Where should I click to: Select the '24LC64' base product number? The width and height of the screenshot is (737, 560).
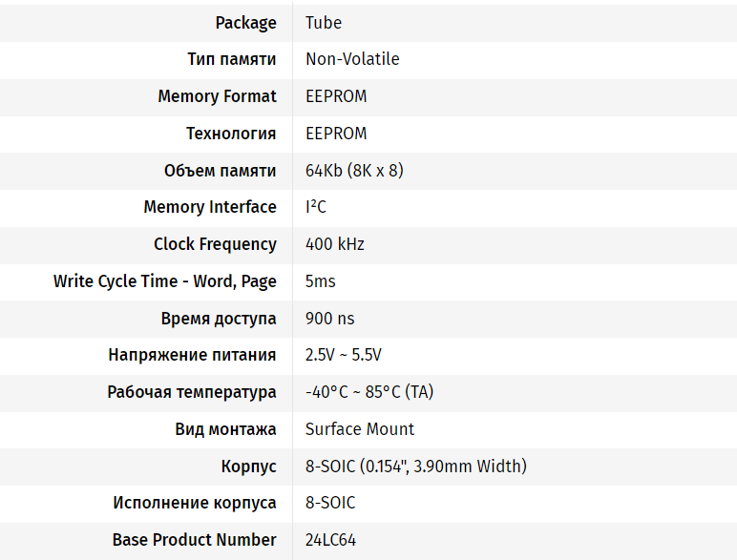330,540
